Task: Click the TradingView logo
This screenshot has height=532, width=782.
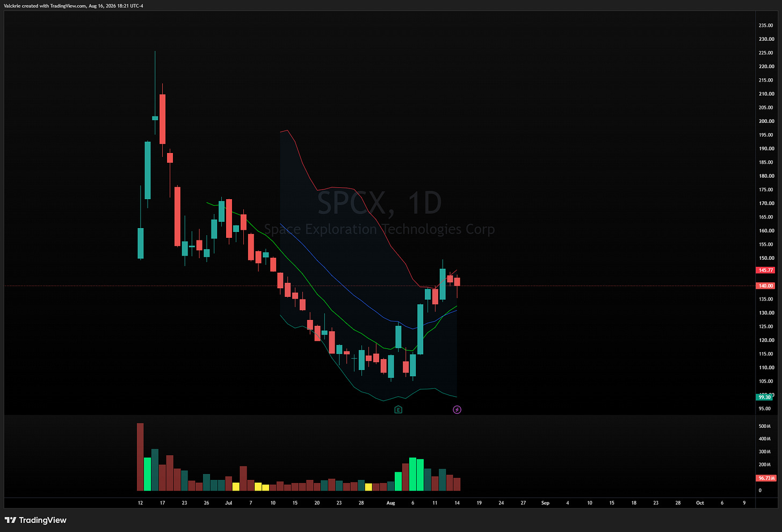Action: 35,520
